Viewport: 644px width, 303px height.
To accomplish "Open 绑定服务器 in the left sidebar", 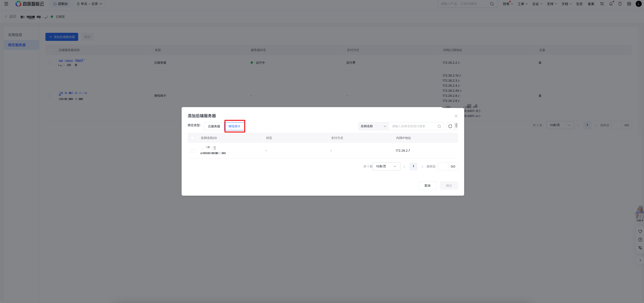I will [21, 45].
